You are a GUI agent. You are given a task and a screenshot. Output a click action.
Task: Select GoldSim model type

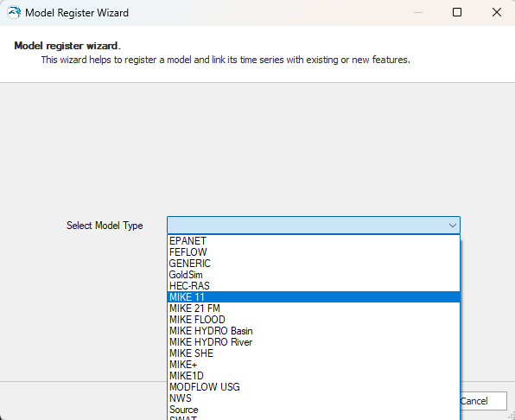314,275
